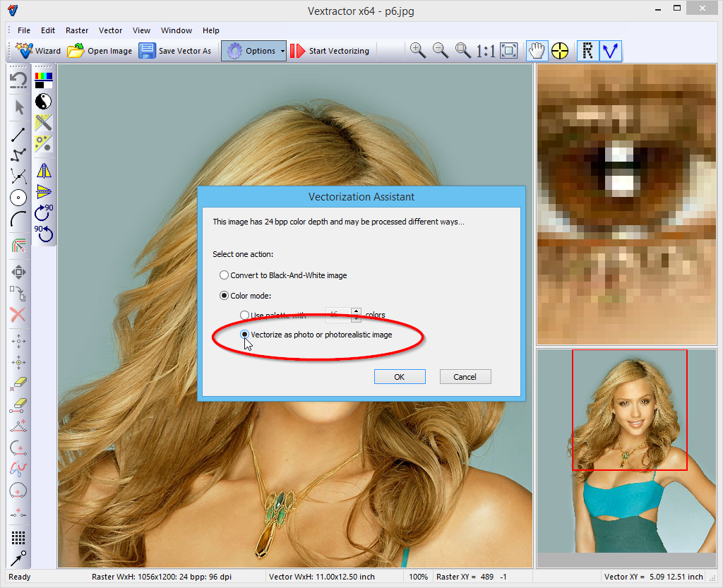Screen dimensions: 723x588
Task: Select the Color mode radio button
Action: [225, 296]
